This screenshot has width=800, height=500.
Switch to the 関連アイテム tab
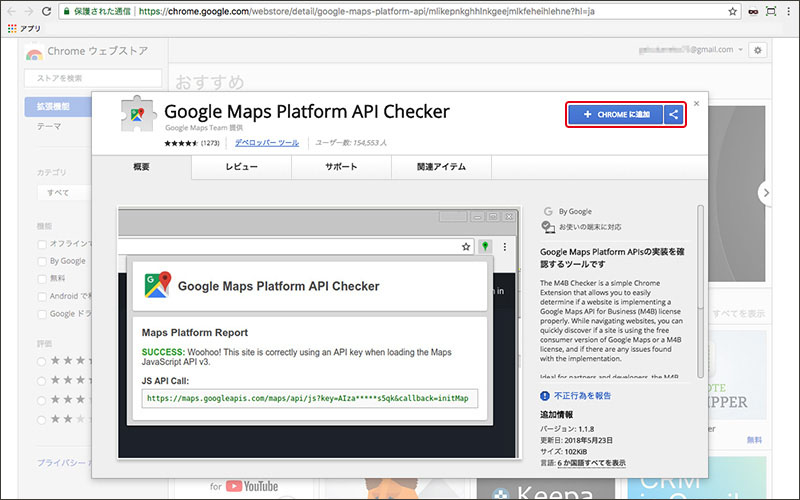[441, 167]
